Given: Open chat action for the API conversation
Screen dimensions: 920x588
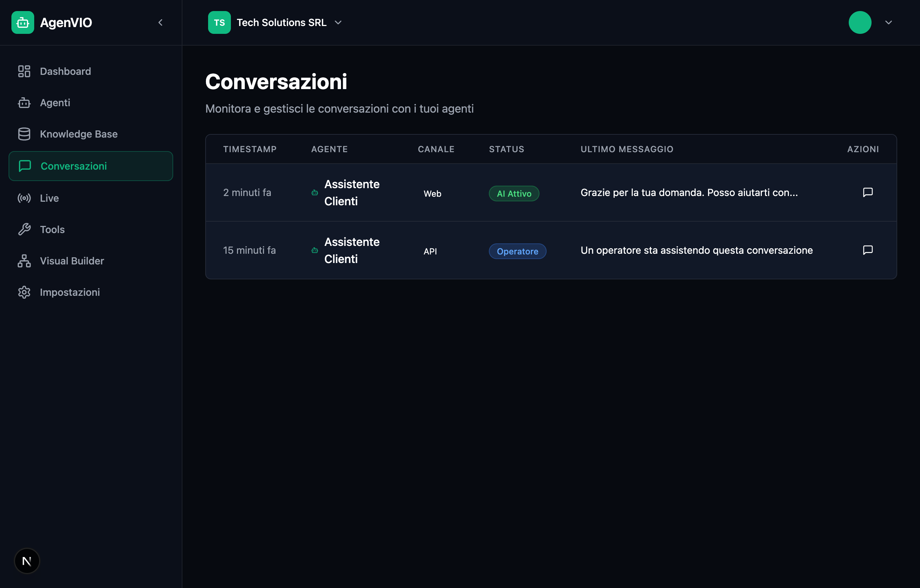Looking at the screenshot, I should tap(868, 250).
